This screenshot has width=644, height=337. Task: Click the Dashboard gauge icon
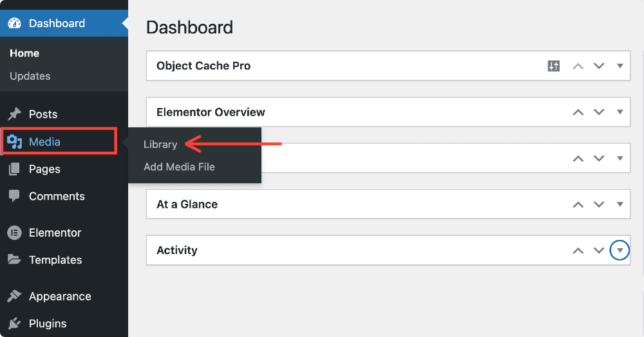point(14,23)
